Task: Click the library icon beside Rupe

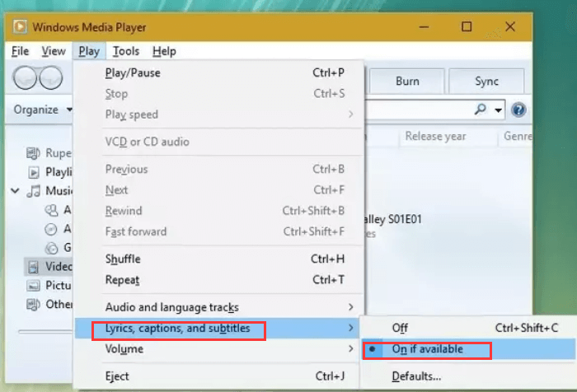Action: pyautogui.click(x=33, y=153)
